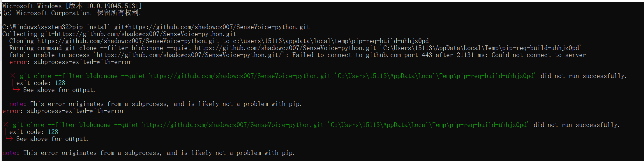Click the URL in the "fatal: unable to access" line
This screenshot has width=644, height=161.
coord(189,55)
